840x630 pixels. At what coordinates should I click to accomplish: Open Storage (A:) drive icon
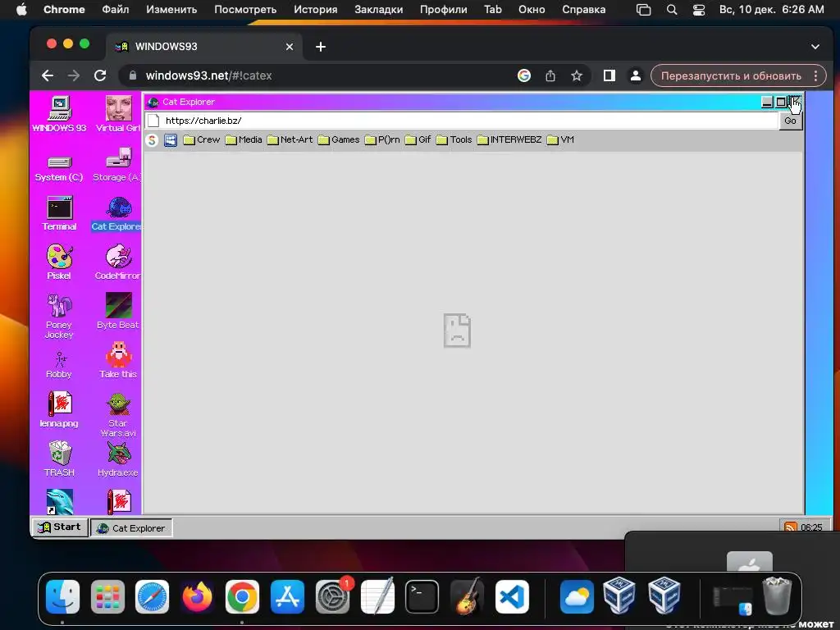tap(117, 165)
